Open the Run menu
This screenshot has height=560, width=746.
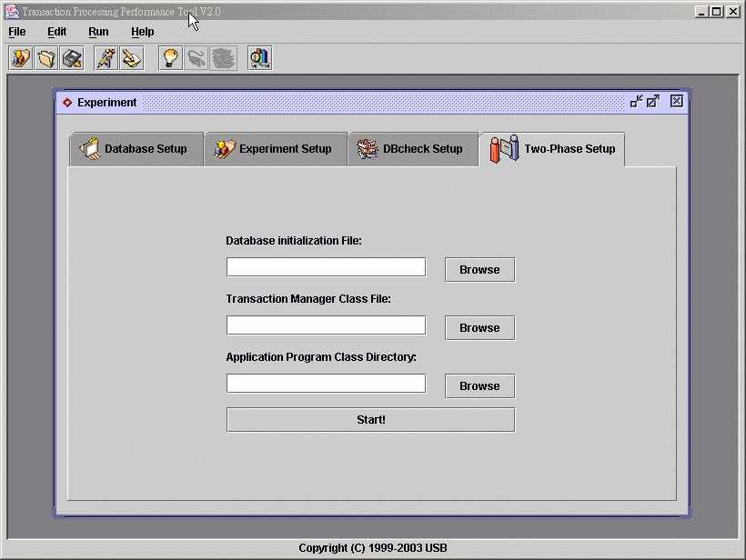(98, 32)
